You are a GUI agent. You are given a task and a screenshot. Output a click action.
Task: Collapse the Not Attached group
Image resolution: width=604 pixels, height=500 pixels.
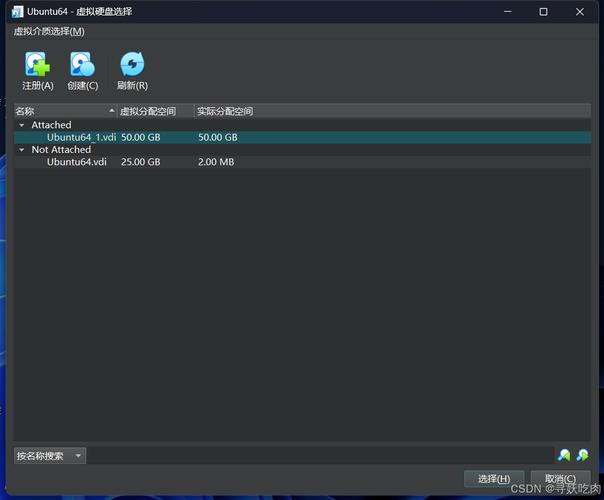coord(21,150)
